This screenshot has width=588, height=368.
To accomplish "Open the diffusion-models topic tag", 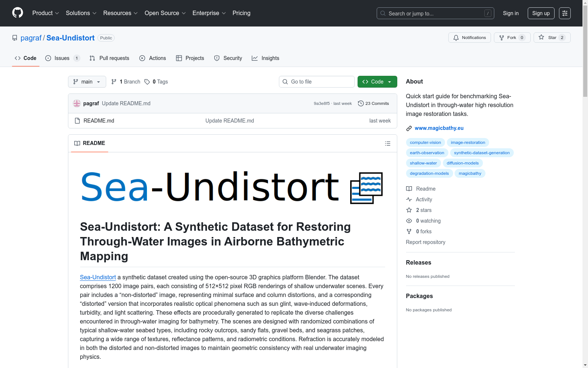I will [463, 163].
